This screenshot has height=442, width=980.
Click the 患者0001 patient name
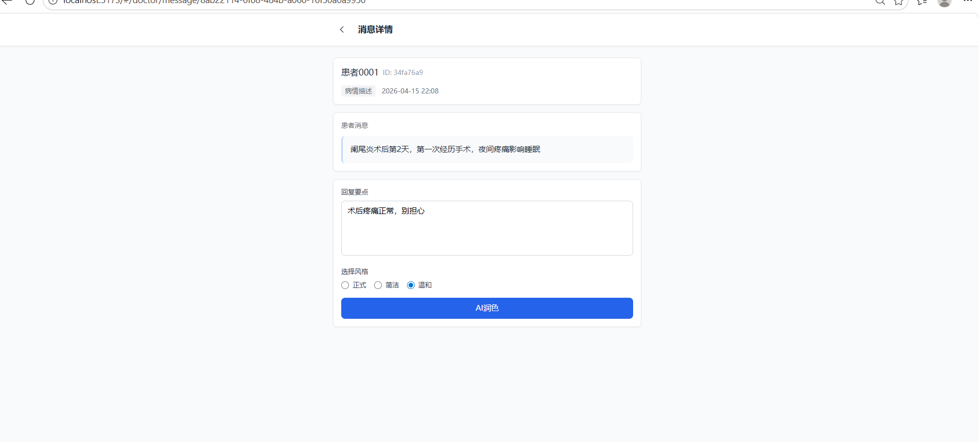pyautogui.click(x=360, y=72)
